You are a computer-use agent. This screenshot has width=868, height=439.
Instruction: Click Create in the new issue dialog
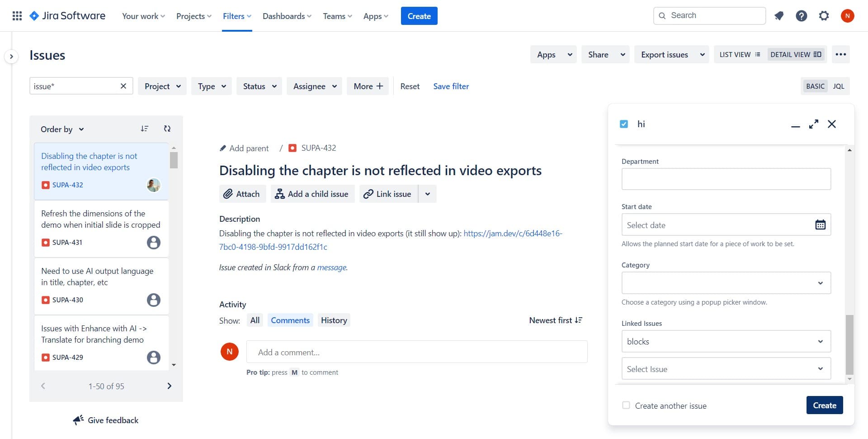click(824, 405)
